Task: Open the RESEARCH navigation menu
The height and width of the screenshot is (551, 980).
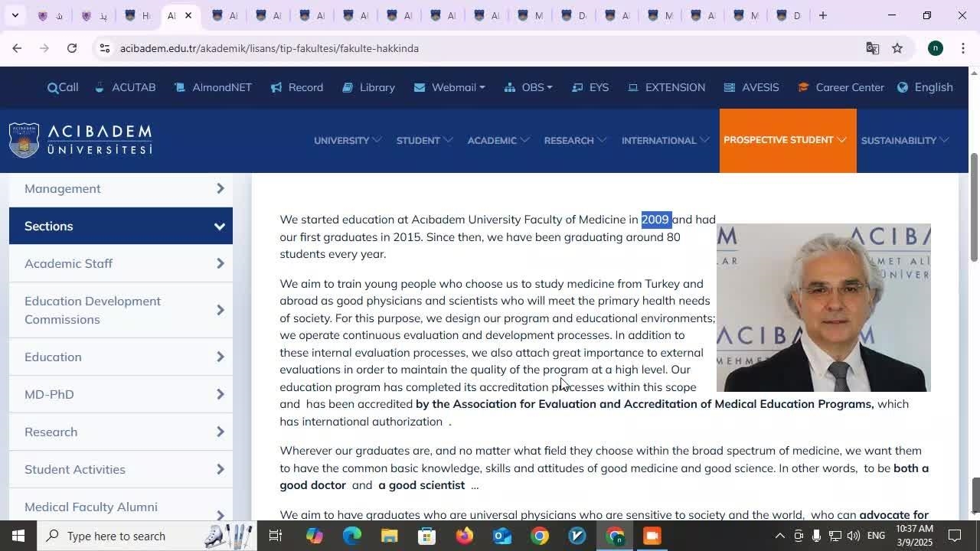Action: click(x=575, y=140)
